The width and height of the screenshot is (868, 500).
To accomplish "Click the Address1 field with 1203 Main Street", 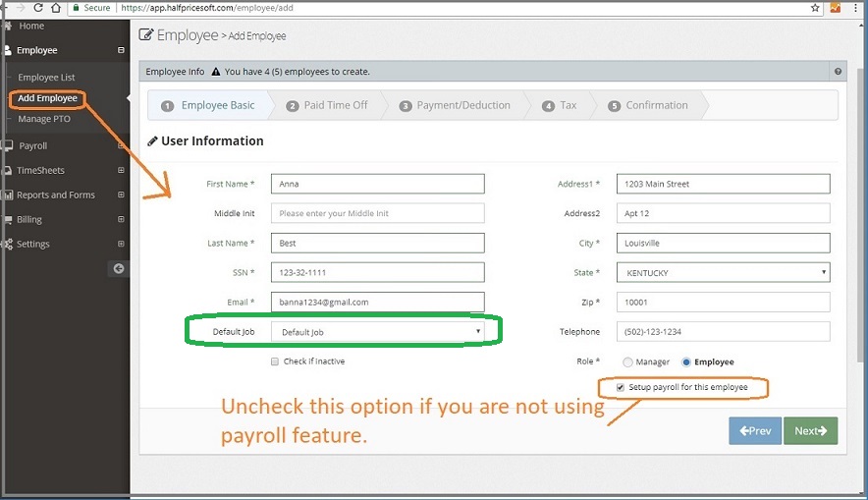I will click(x=723, y=184).
